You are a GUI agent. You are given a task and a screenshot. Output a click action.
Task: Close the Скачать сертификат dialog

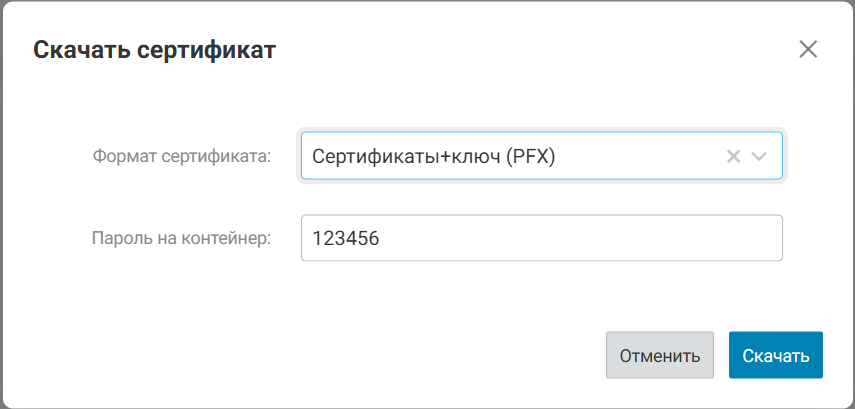click(x=808, y=49)
